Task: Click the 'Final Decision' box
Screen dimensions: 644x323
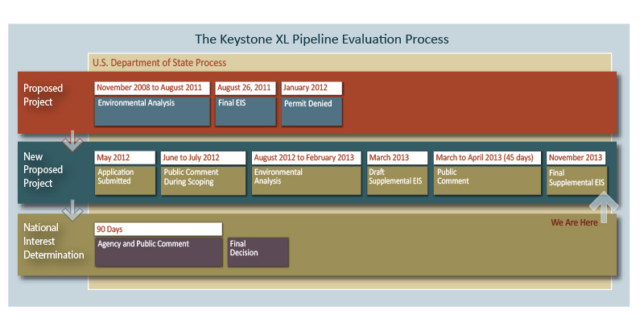Action: point(258,251)
